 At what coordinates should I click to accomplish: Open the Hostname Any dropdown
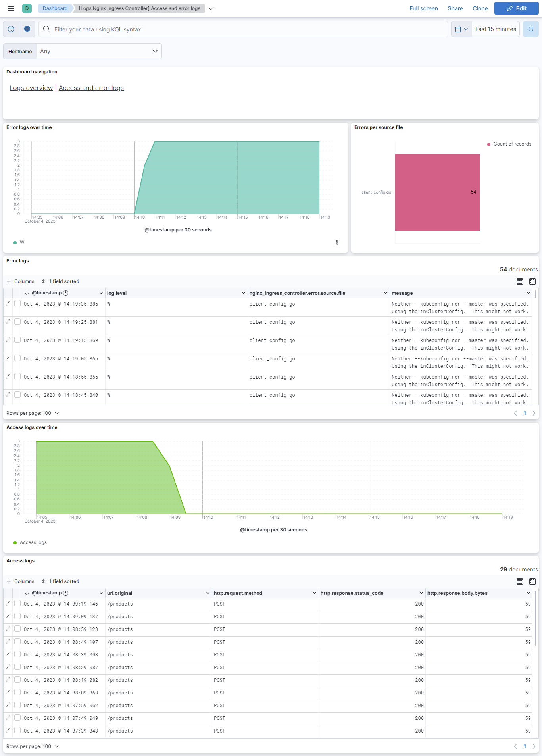point(99,51)
